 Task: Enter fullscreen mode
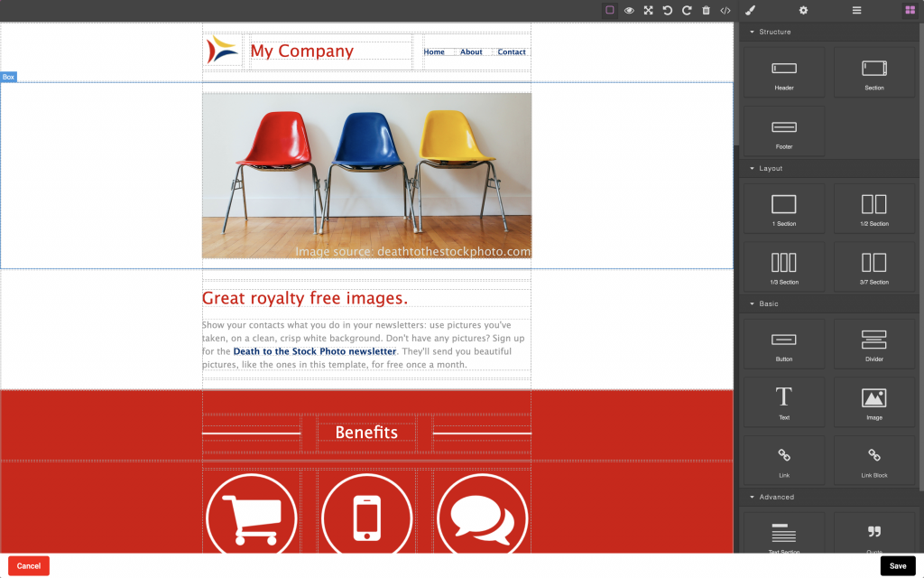(648, 10)
